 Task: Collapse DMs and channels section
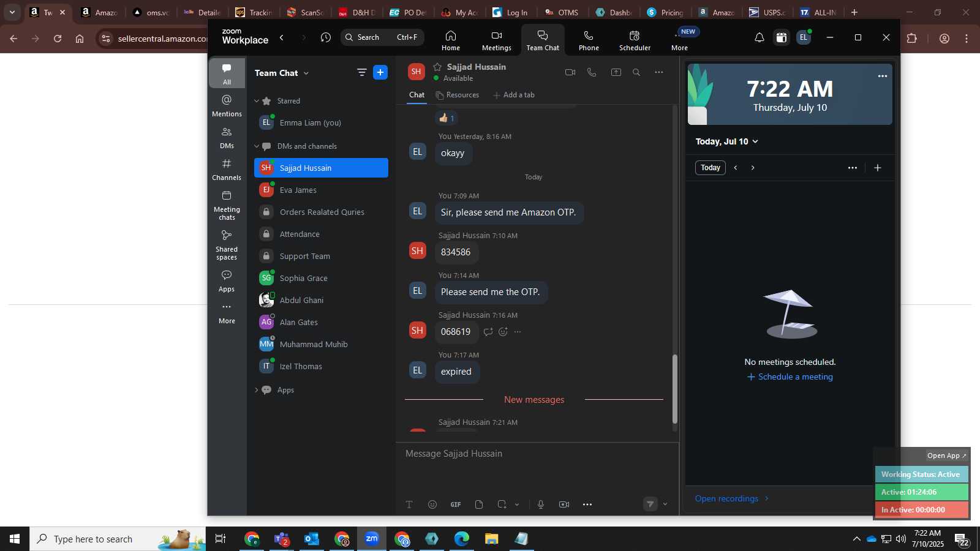point(257,146)
